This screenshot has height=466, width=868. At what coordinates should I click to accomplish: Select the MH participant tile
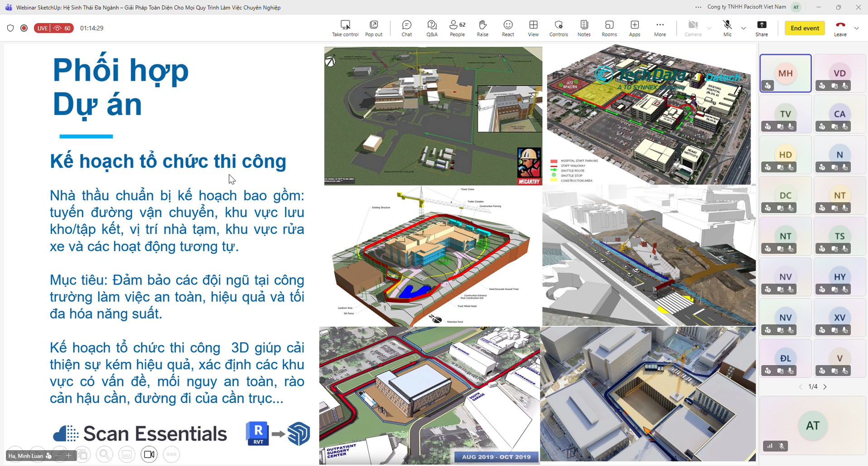[x=785, y=73]
